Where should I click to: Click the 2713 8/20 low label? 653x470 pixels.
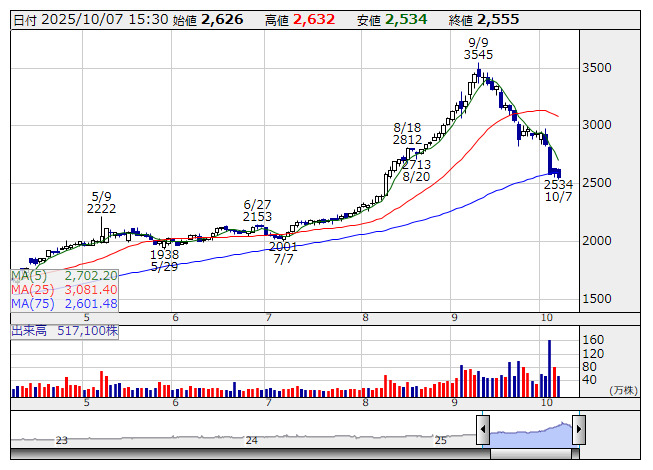[416, 170]
